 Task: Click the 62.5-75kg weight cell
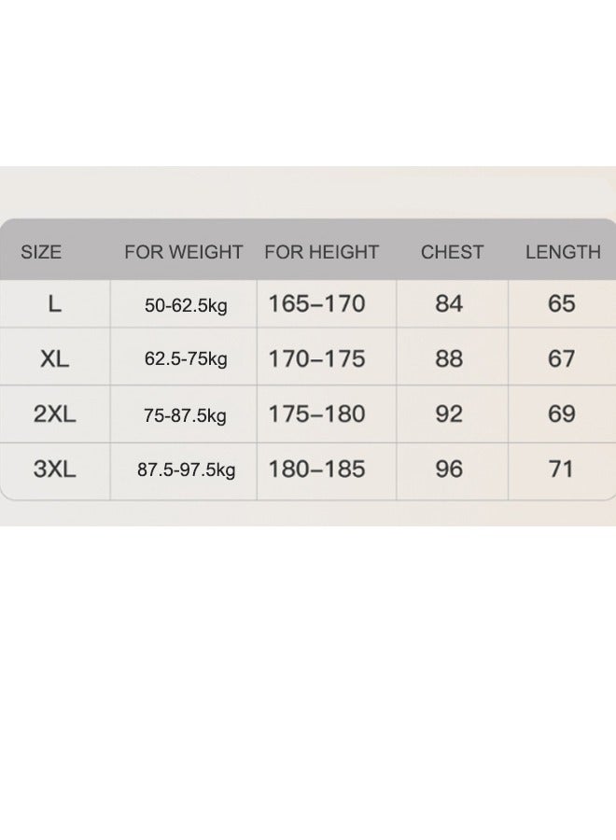click(186, 359)
